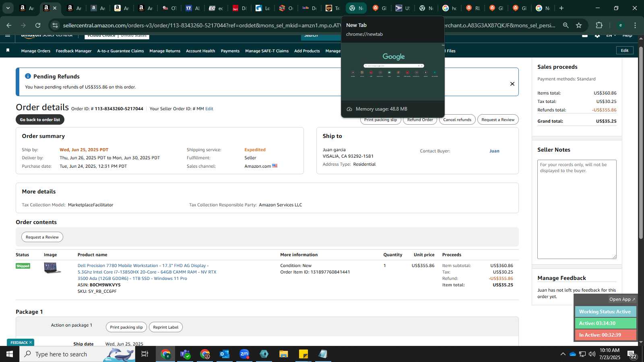644x362 pixels.
Task: Click the Working Status: Active bar
Action: [605, 312]
